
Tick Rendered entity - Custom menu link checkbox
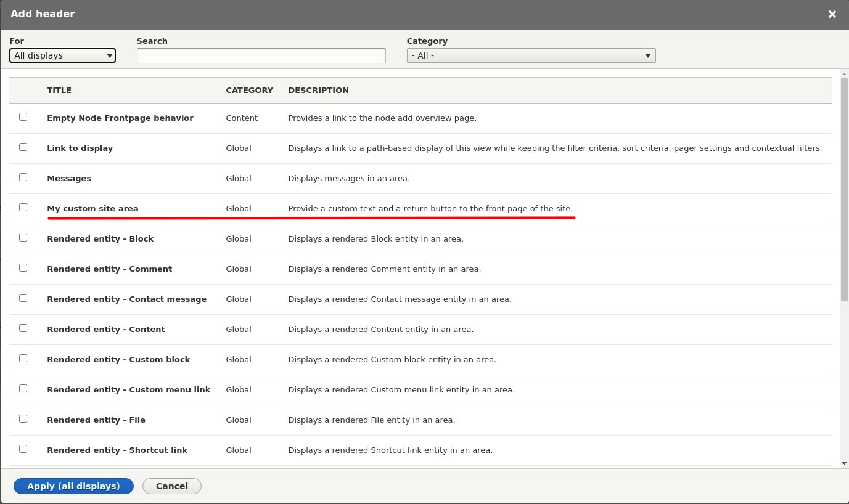tap(23, 388)
